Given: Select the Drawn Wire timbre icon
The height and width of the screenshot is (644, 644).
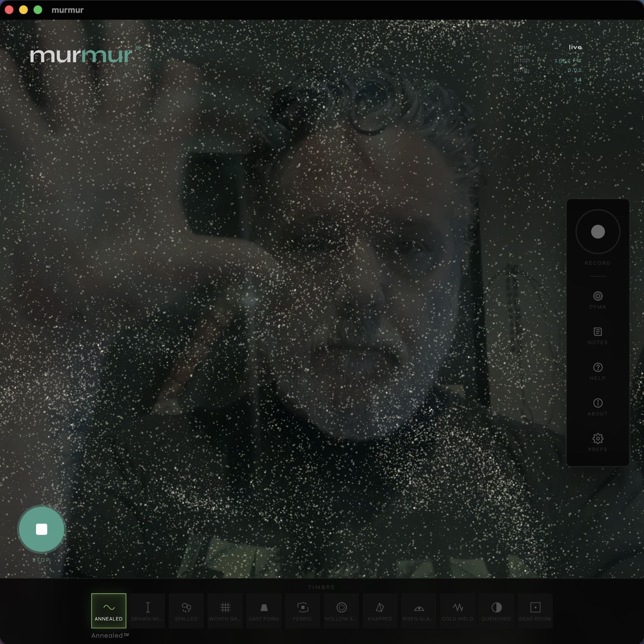Looking at the screenshot, I should 147,610.
